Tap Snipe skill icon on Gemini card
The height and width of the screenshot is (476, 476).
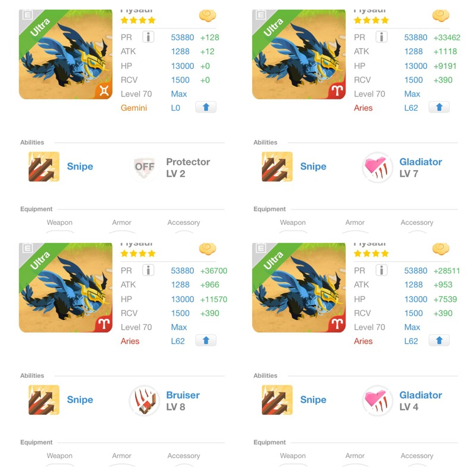44,167
